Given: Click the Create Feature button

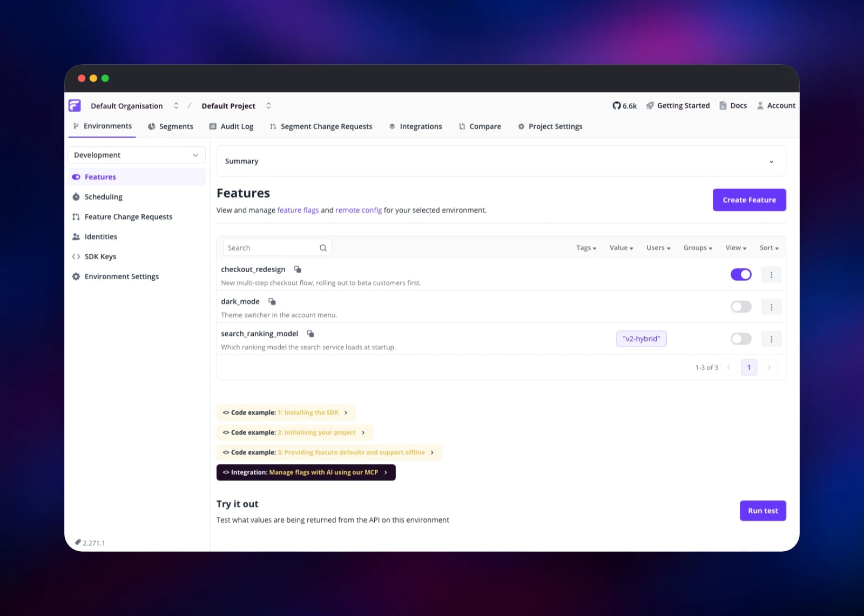Looking at the screenshot, I should pyautogui.click(x=750, y=200).
